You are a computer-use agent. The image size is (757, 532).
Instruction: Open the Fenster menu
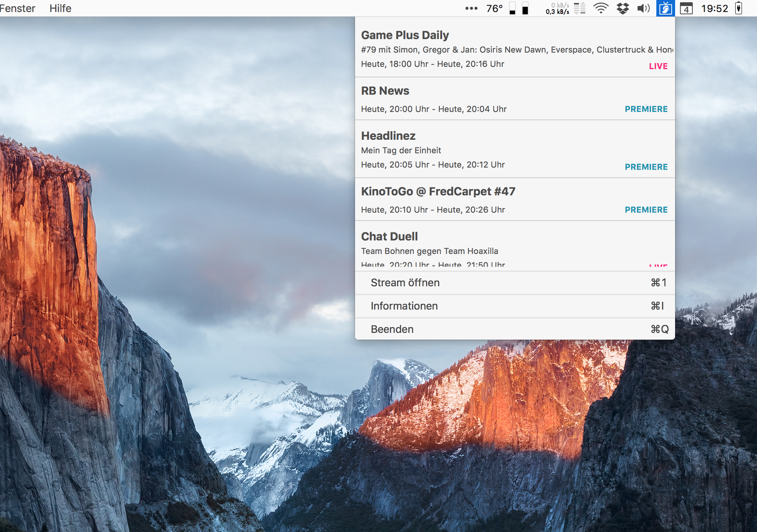click(17, 8)
